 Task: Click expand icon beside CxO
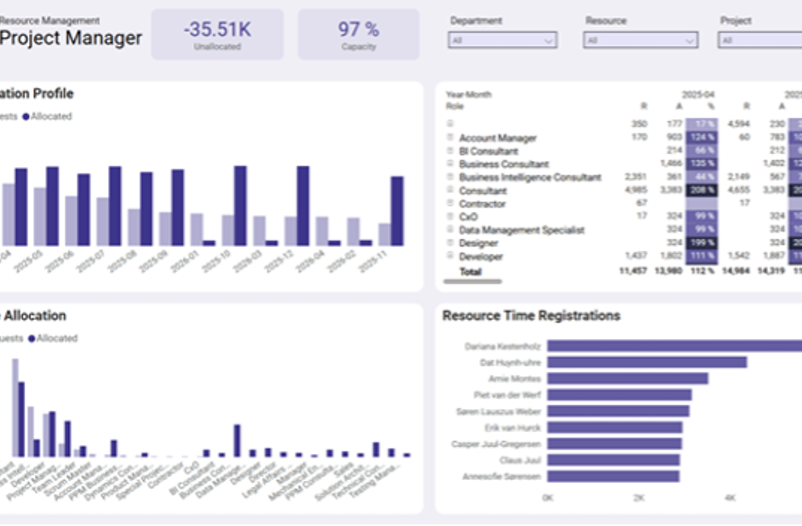tap(451, 216)
